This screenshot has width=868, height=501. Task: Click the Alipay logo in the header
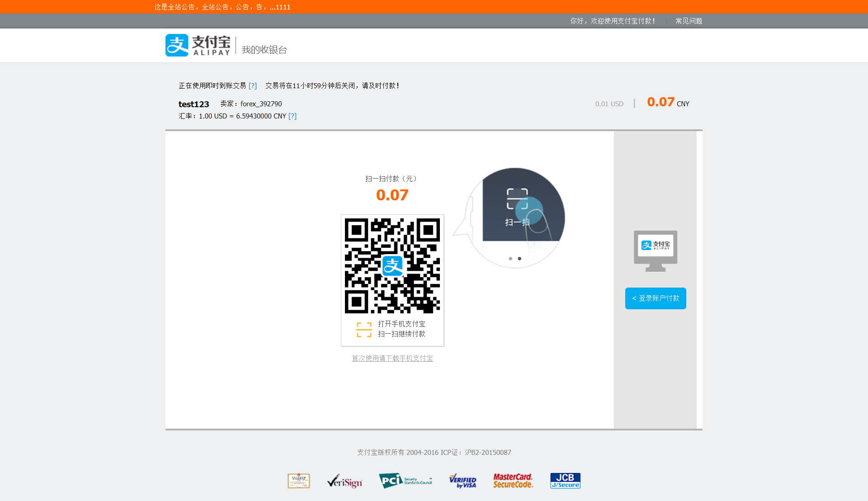coord(198,45)
